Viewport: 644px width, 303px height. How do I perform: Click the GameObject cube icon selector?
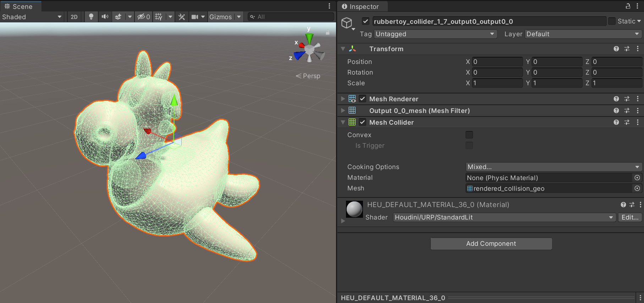[348, 23]
